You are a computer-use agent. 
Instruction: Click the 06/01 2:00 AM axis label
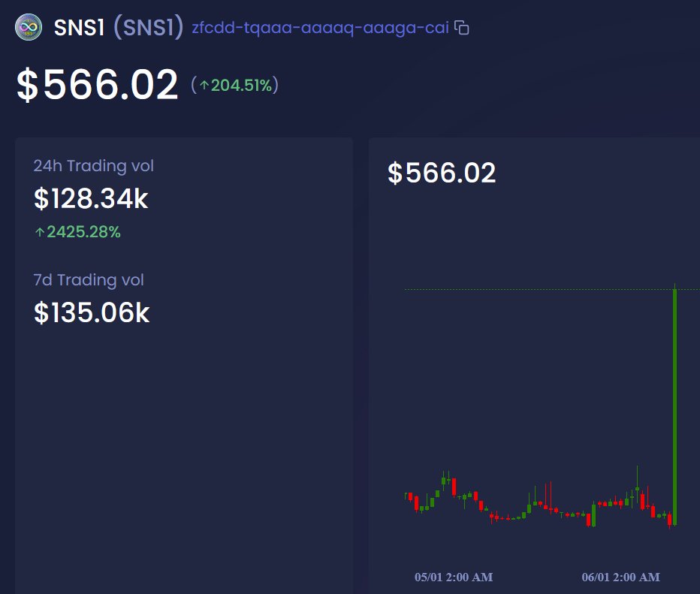[x=620, y=577]
